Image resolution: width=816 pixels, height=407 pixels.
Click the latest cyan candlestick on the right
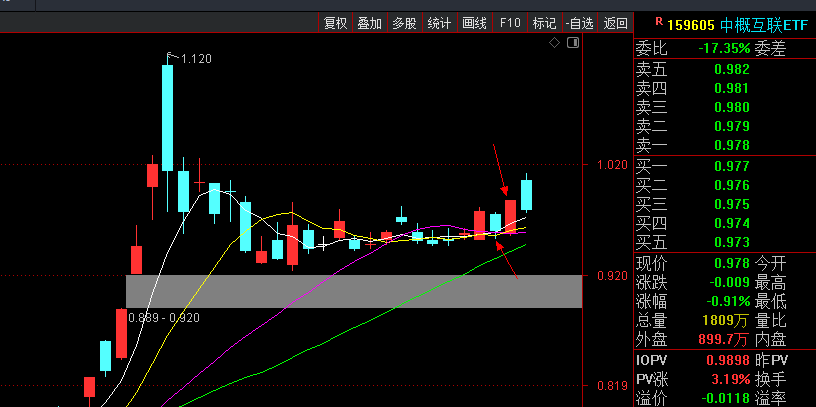click(x=527, y=195)
